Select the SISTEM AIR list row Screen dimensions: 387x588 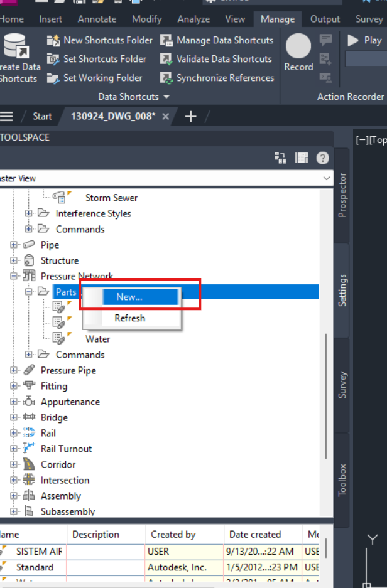click(x=160, y=552)
